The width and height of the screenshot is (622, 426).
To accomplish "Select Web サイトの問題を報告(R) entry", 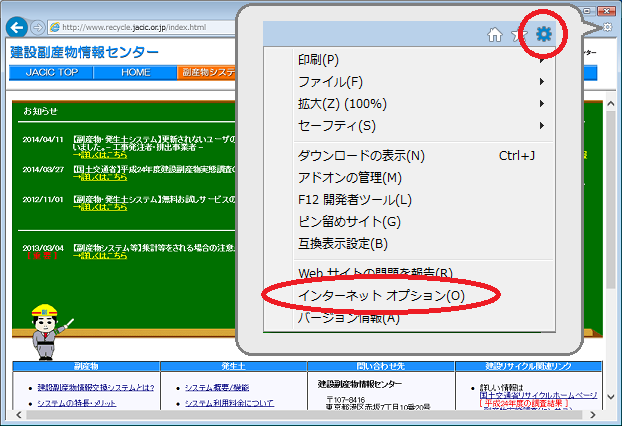I will point(424,273).
